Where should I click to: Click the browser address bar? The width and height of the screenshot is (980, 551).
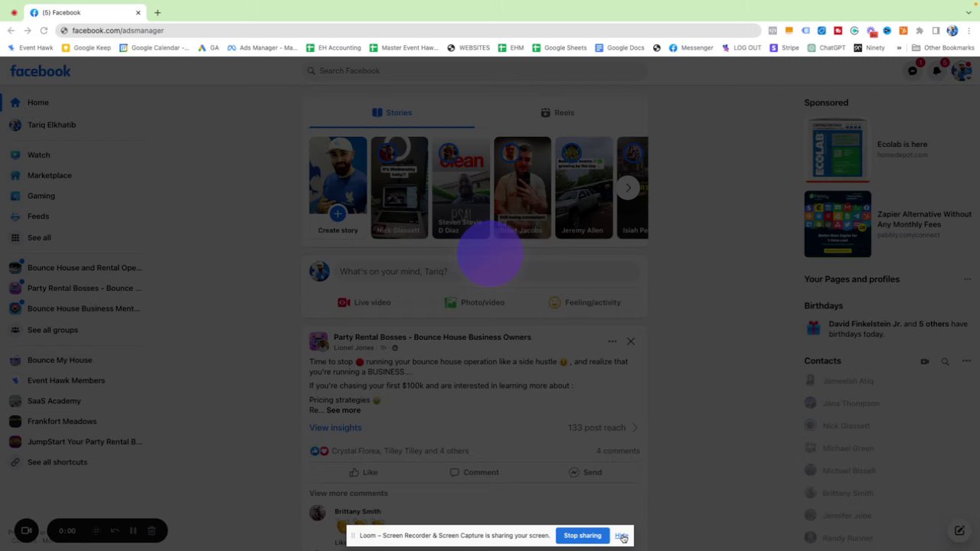pos(410,31)
